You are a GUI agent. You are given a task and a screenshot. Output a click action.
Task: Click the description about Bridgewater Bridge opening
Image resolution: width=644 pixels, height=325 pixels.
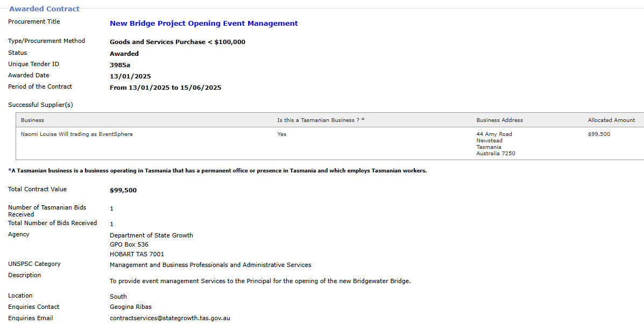260,281
